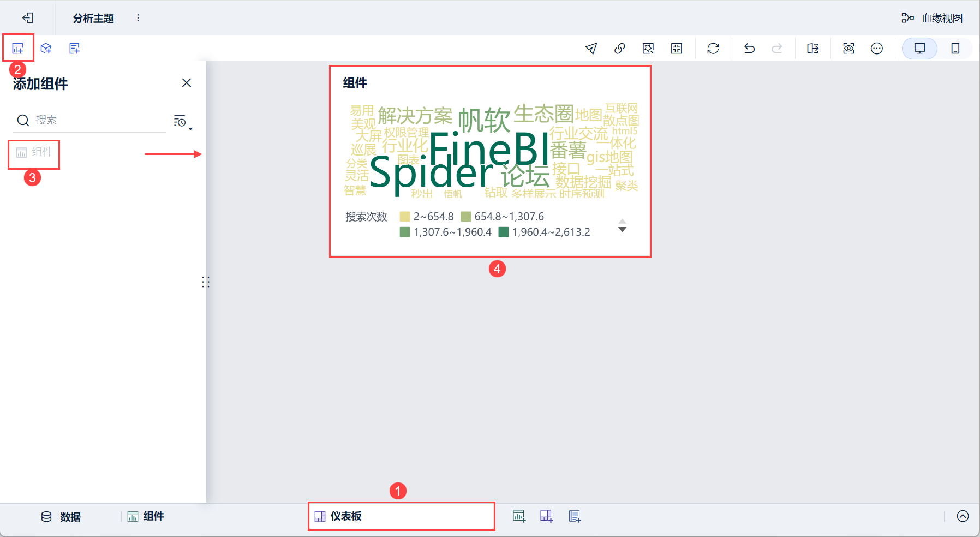Image resolution: width=980 pixels, height=537 pixels.
Task: Click the add text component icon
Action: pyautogui.click(x=75, y=49)
